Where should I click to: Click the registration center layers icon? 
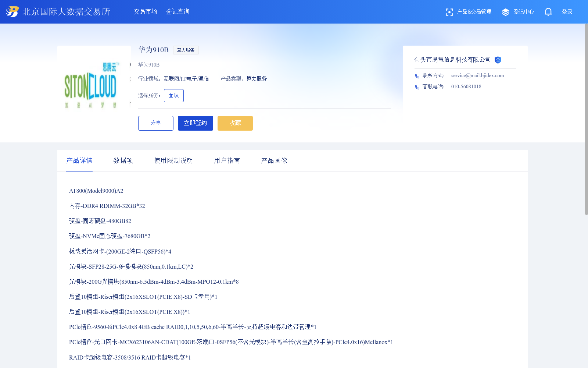pyautogui.click(x=506, y=12)
